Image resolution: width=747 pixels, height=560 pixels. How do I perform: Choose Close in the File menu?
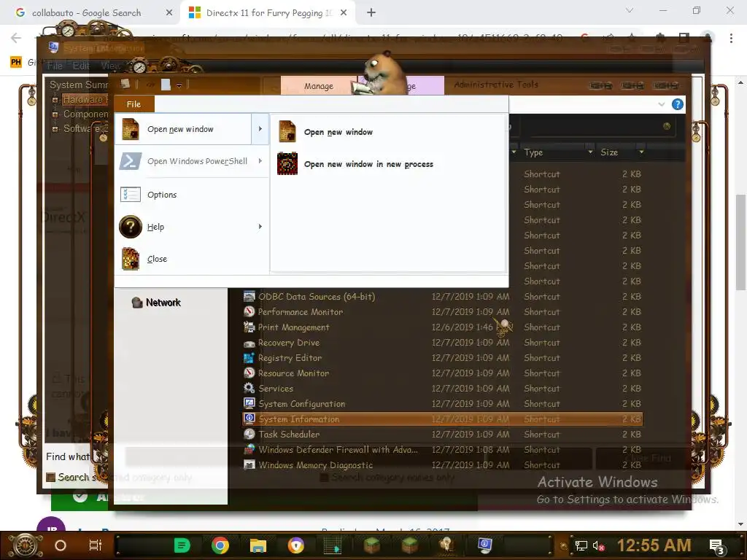tap(192, 259)
